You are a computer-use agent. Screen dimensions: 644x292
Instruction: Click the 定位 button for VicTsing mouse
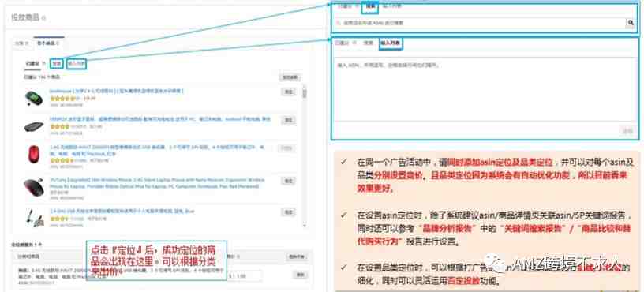288,181
